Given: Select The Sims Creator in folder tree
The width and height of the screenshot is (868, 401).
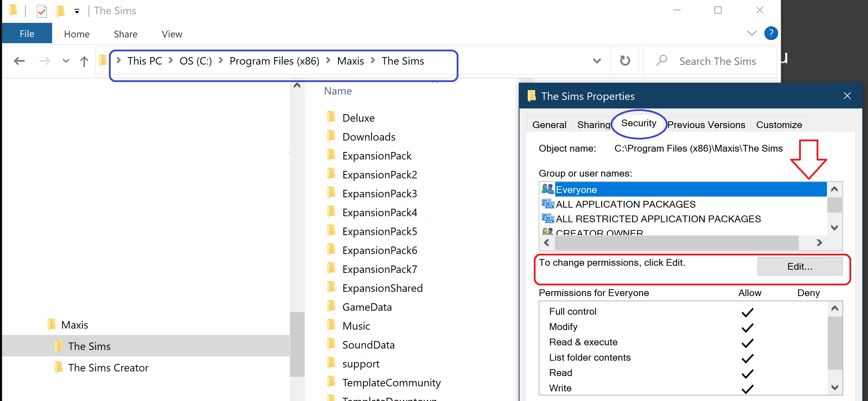Looking at the screenshot, I should (x=108, y=367).
